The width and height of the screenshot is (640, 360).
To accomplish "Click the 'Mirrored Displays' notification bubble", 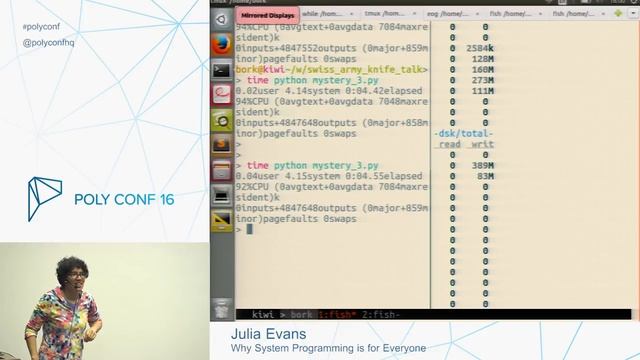I will 267,16.
